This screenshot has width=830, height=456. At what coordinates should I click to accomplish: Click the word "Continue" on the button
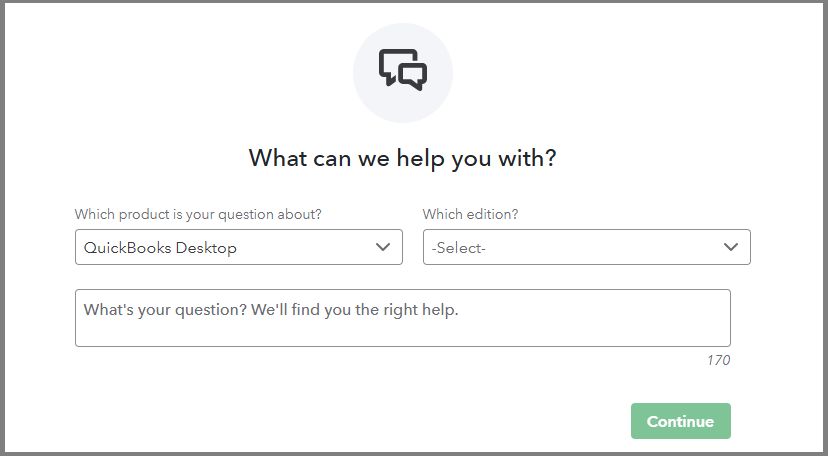tap(680, 421)
